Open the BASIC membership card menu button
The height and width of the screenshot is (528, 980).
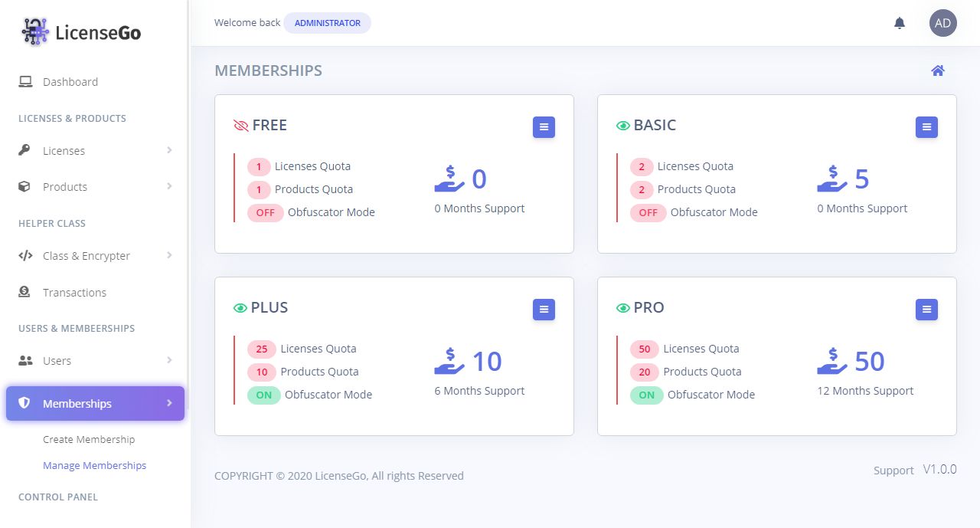point(926,127)
